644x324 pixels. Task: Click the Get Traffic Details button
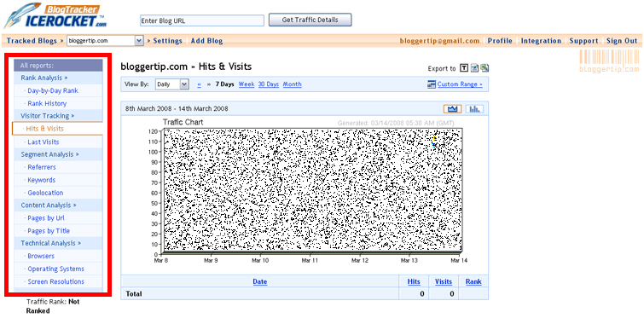(x=310, y=20)
